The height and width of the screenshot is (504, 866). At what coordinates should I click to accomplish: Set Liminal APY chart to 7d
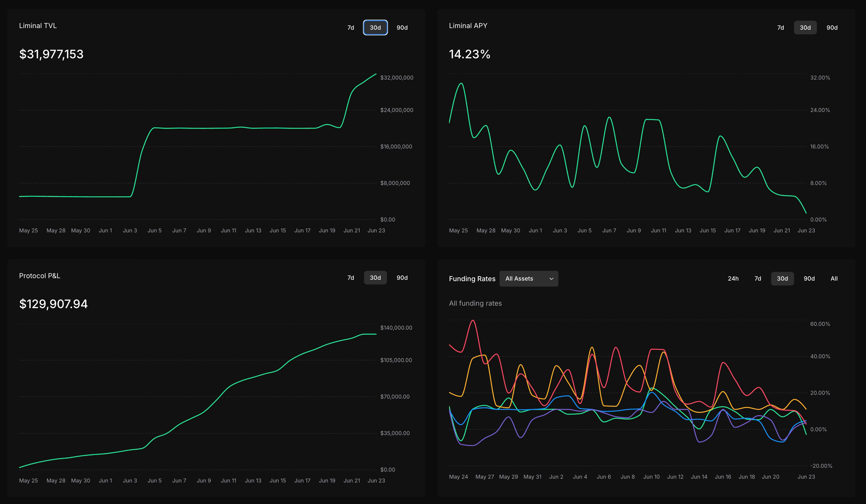pos(780,28)
